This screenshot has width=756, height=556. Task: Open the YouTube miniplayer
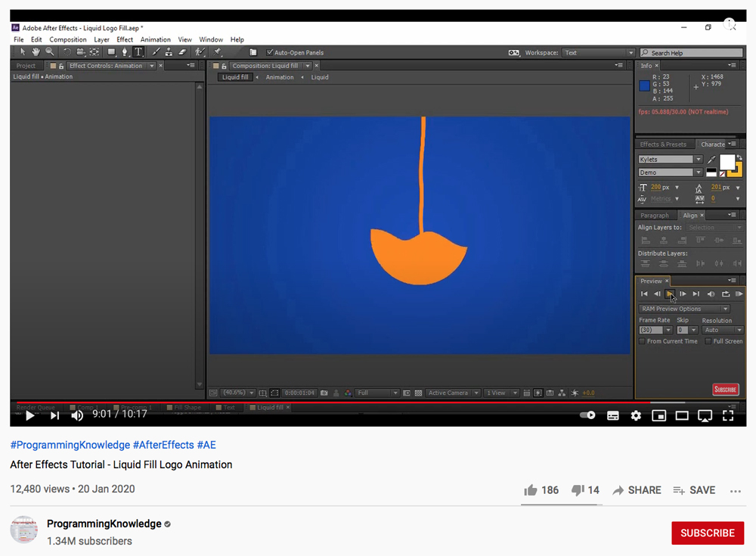(x=659, y=415)
